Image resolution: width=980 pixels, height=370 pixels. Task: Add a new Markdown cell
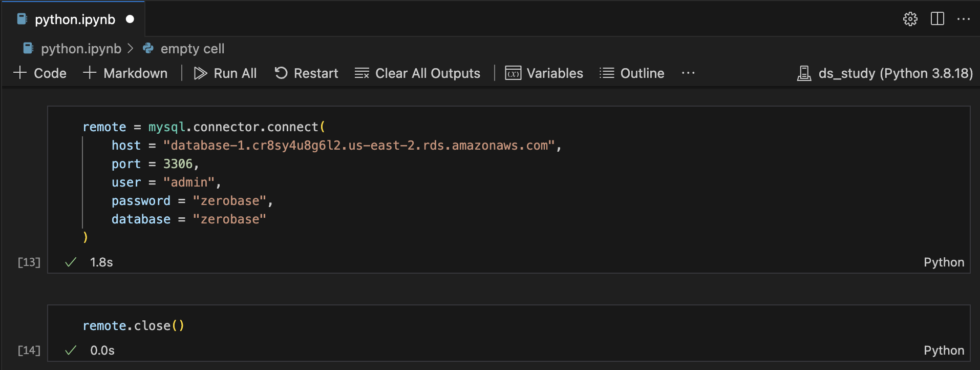(x=125, y=73)
